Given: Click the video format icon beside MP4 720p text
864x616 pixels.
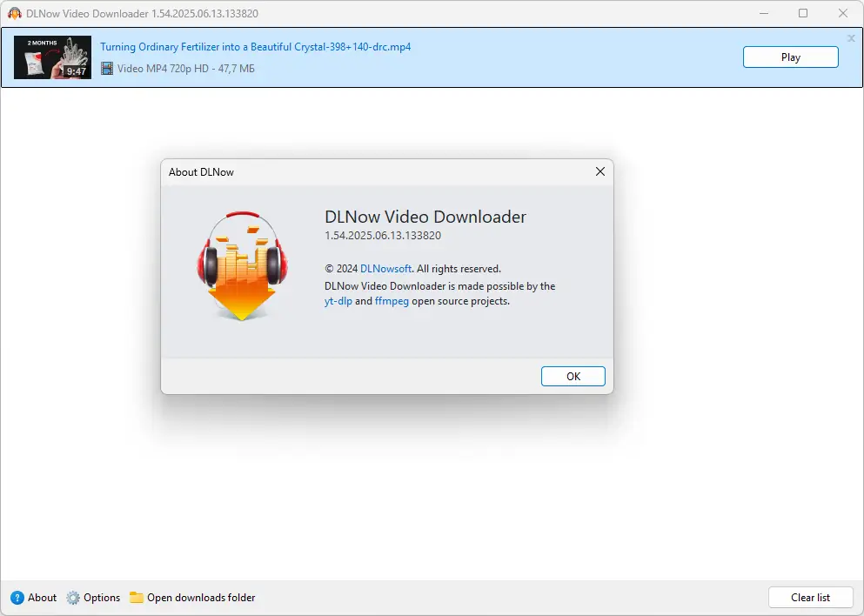Looking at the screenshot, I should tap(107, 68).
